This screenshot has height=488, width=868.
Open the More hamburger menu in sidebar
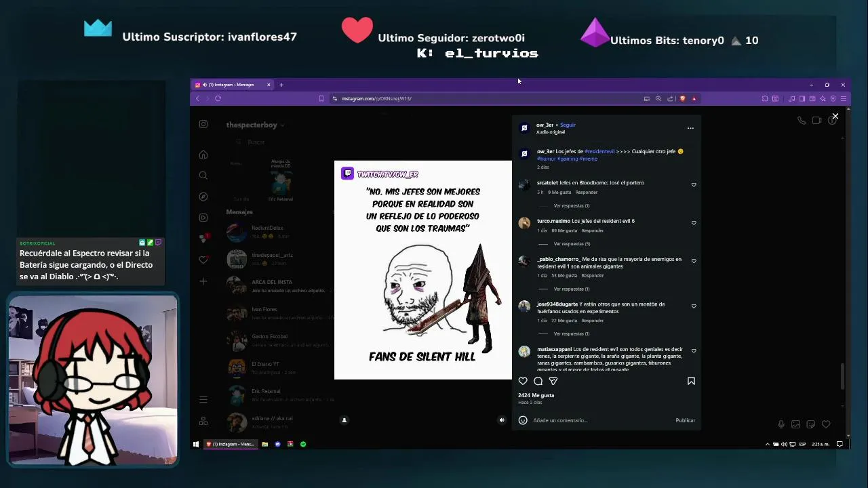pos(203,400)
